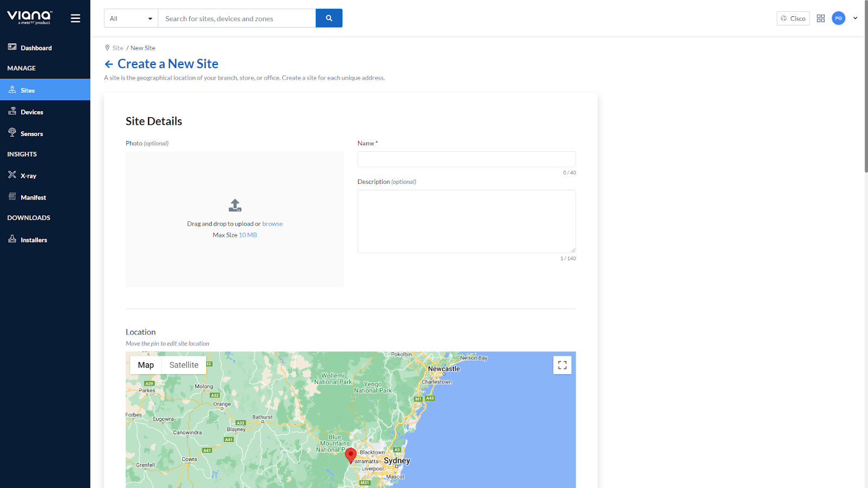Click the upload icon in the photo area
The image size is (868, 488).
(x=235, y=206)
